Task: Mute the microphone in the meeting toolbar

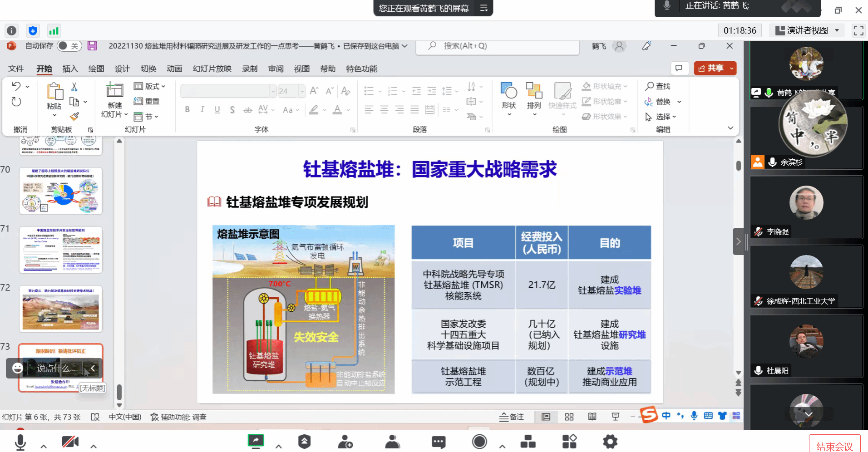Action: coord(20,442)
